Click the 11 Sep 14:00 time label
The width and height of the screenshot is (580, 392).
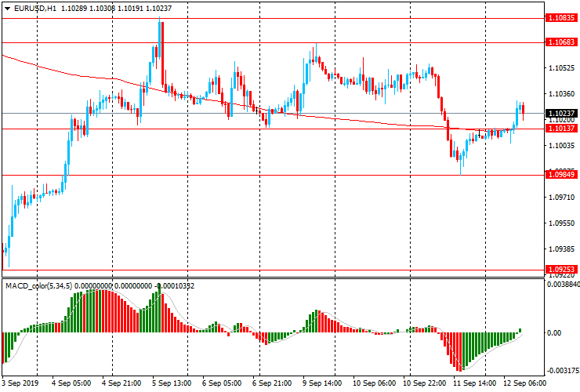[x=473, y=384]
